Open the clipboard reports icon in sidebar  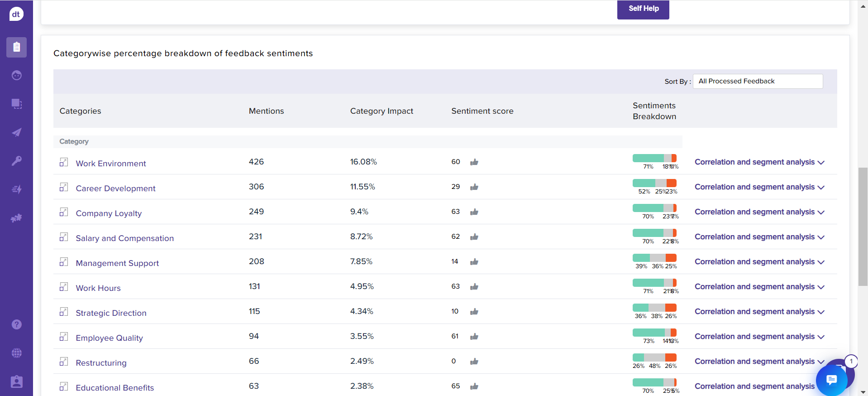point(16,47)
